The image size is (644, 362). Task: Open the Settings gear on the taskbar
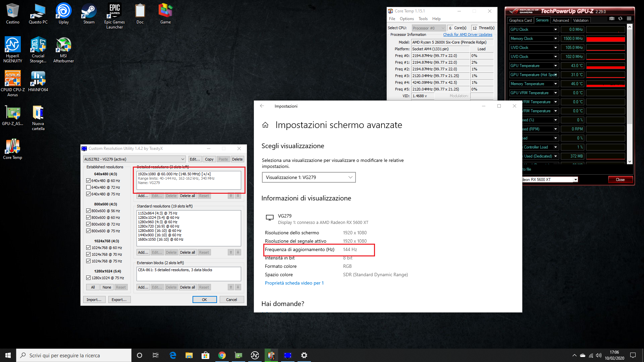(304, 355)
